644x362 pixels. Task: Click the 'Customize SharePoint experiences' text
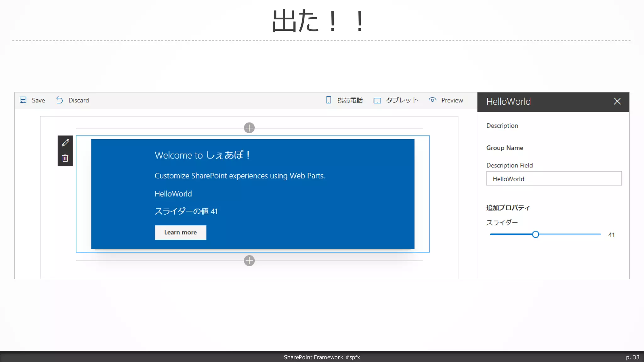coord(240,176)
